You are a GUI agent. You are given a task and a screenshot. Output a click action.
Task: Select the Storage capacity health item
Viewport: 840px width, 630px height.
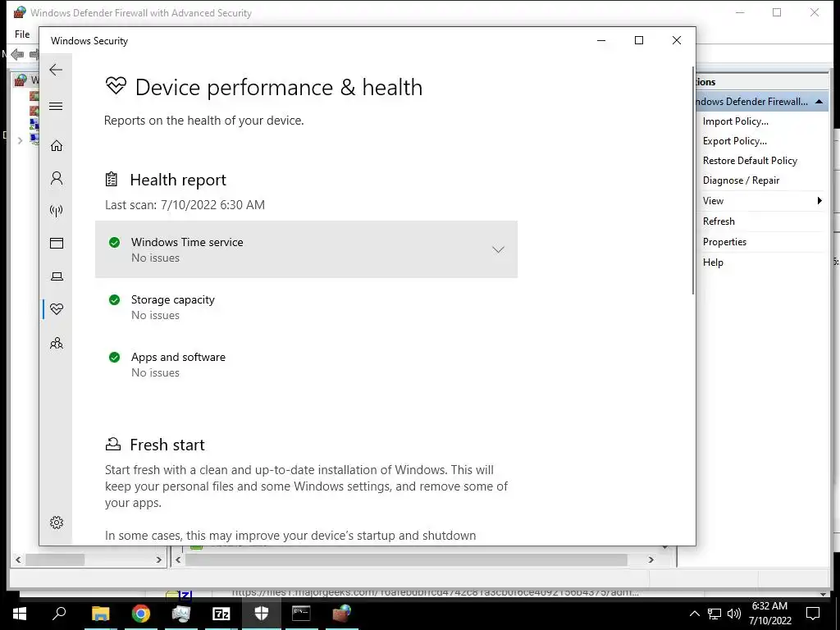[x=307, y=307]
